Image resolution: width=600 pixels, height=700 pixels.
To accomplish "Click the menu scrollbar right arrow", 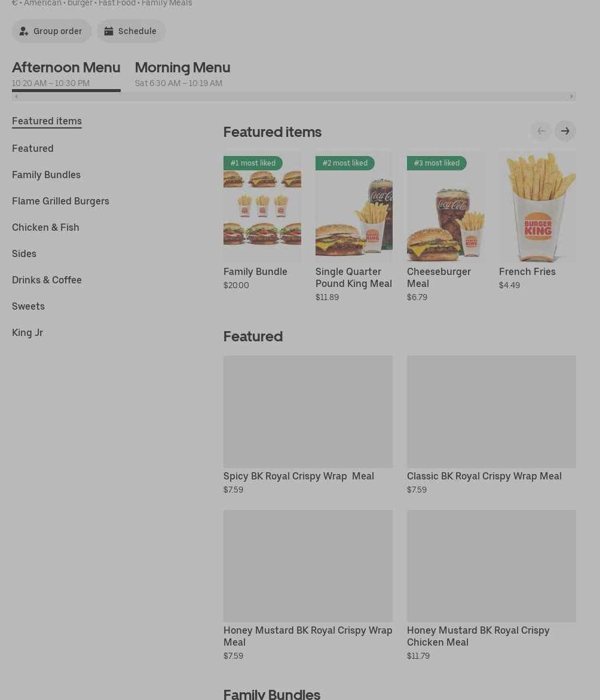I will tap(571, 96).
